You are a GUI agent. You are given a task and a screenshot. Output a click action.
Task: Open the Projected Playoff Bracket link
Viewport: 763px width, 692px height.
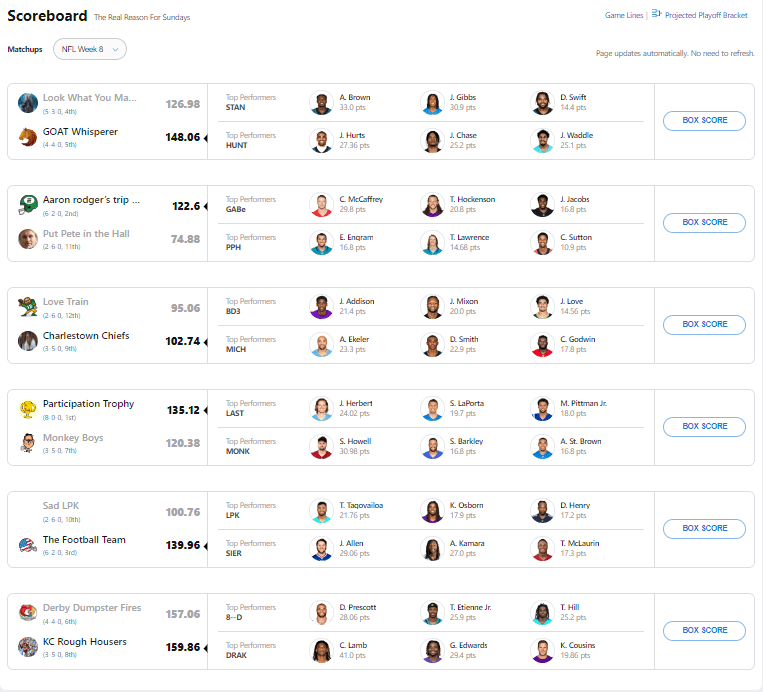click(706, 16)
